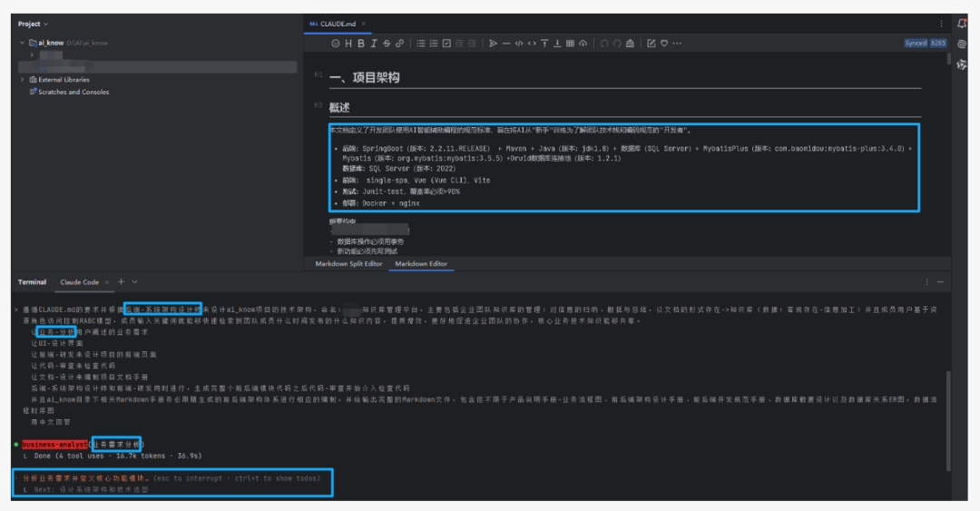
Task: Open more markdown toolbar options ellipsis
Action: point(677,44)
